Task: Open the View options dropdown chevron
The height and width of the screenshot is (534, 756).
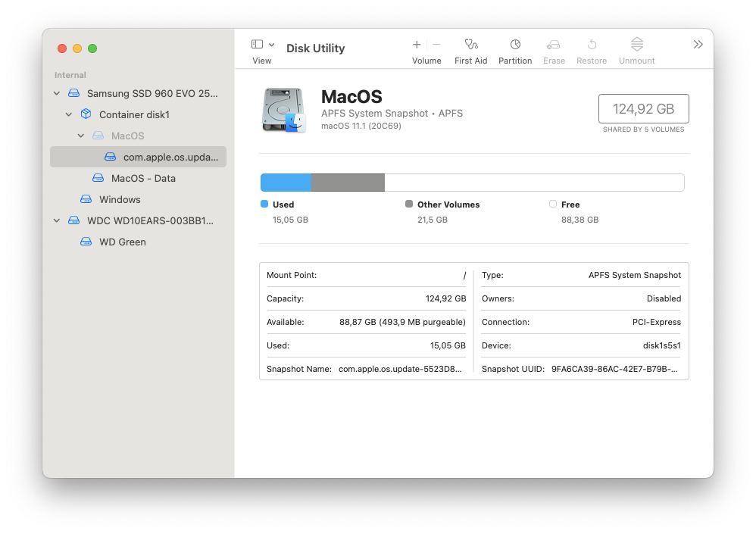Action: [x=272, y=45]
